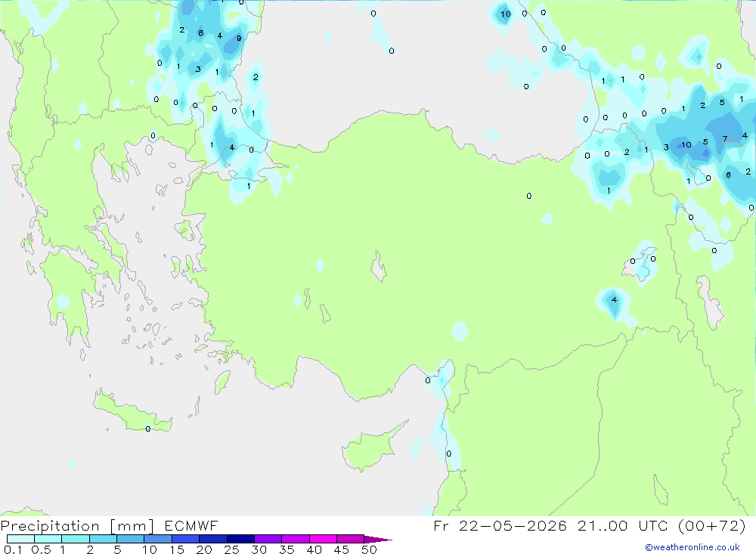Select the date 'Fr 22-05-2026' text
The width and height of the screenshot is (756, 554).
pos(500,525)
